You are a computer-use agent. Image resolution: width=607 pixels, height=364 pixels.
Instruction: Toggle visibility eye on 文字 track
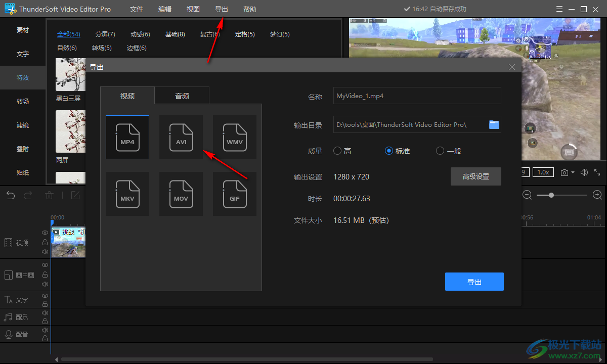point(45,295)
